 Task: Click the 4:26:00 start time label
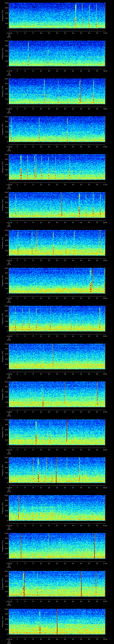point(9,412)
